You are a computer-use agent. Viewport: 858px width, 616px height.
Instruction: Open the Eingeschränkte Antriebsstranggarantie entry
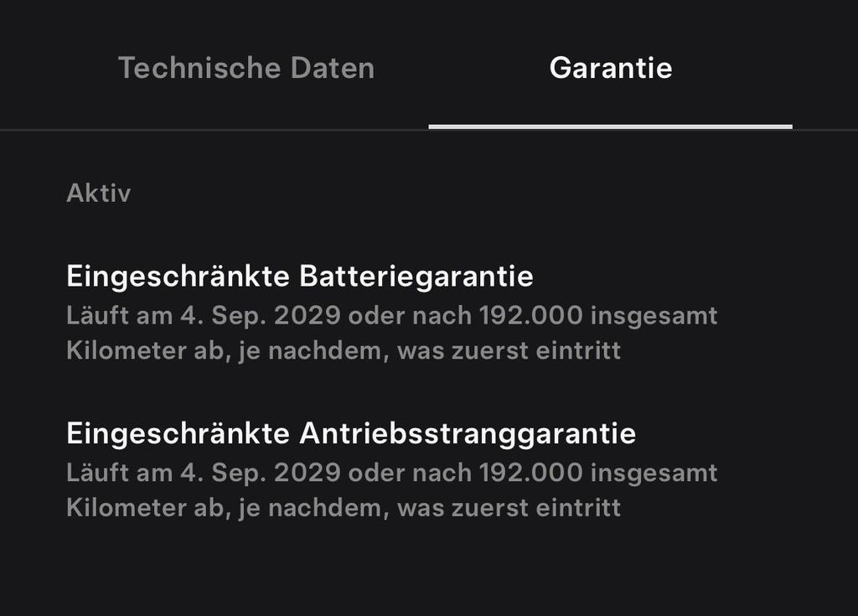pyautogui.click(x=351, y=433)
